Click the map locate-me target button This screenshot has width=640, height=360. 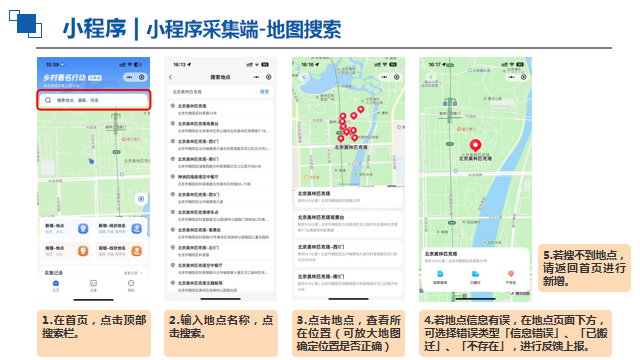tap(141, 199)
